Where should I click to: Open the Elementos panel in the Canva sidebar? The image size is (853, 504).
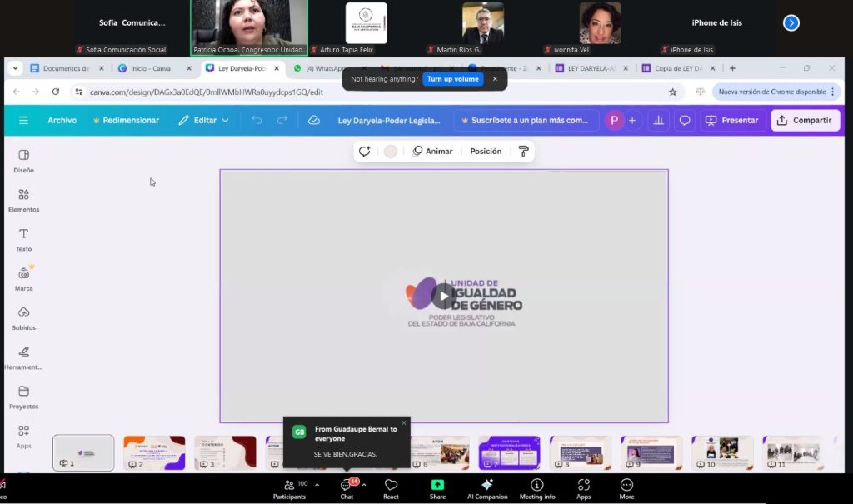pyautogui.click(x=23, y=200)
